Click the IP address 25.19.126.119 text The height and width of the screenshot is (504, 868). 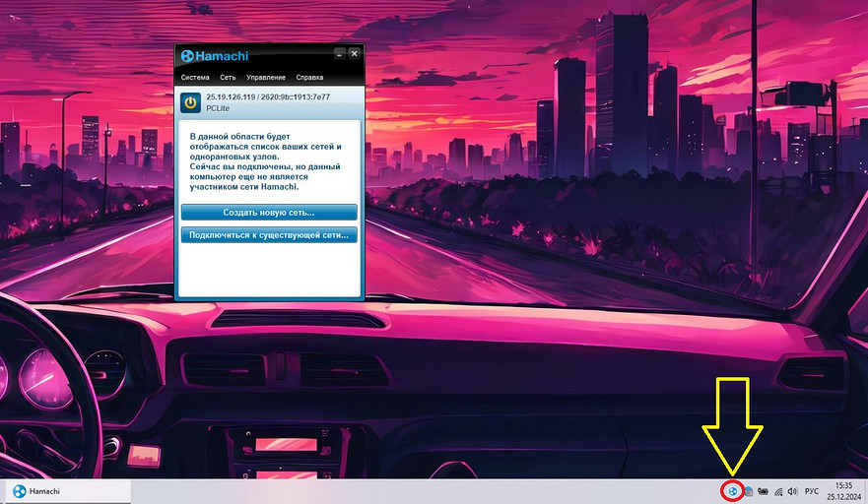(228, 97)
